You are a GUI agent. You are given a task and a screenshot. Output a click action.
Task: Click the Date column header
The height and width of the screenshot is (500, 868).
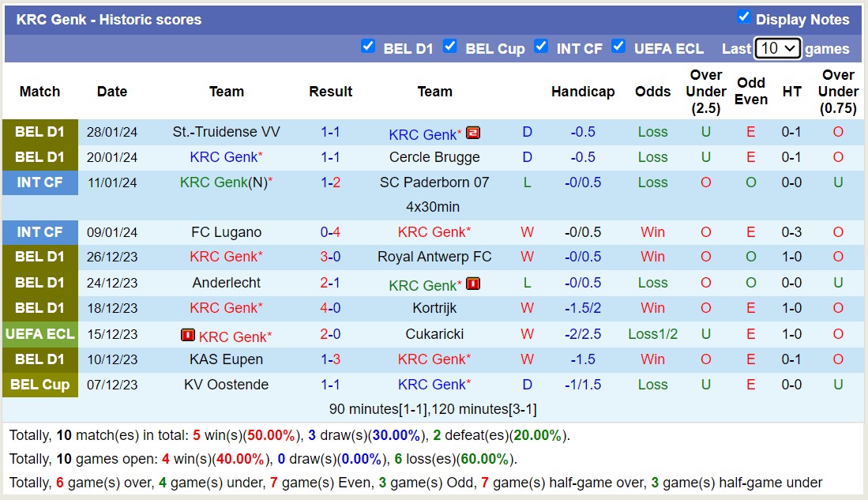(x=111, y=92)
